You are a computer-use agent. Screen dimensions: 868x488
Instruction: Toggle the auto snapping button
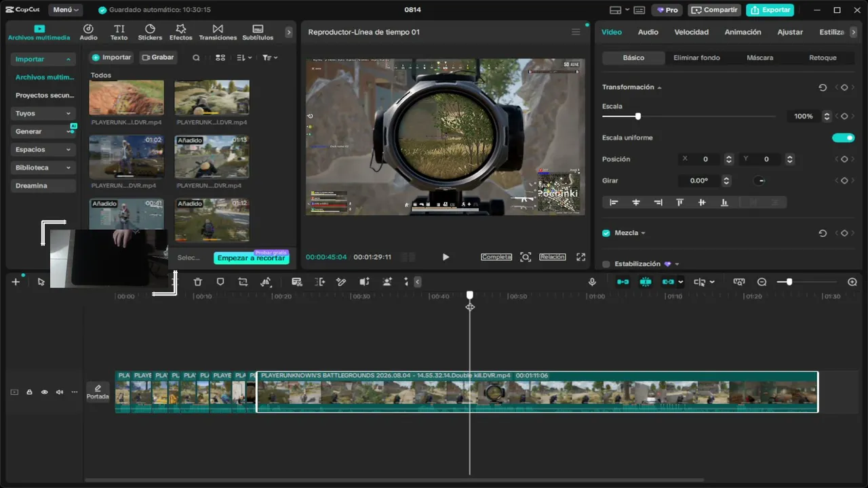pos(646,282)
